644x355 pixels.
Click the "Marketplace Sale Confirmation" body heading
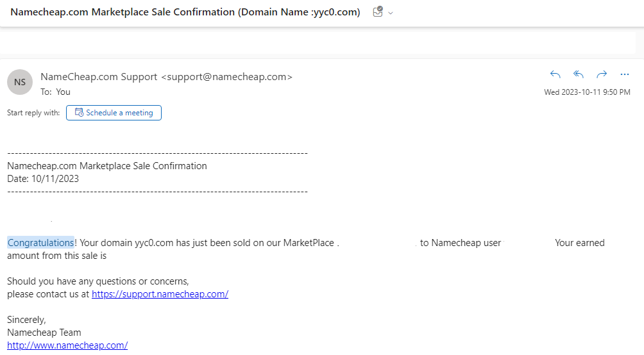point(143,166)
